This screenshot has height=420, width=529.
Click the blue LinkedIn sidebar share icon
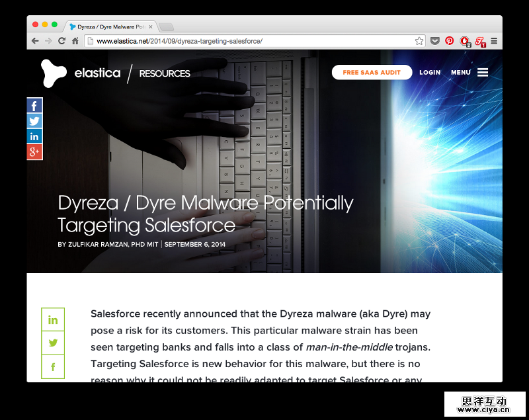[x=34, y=136]
